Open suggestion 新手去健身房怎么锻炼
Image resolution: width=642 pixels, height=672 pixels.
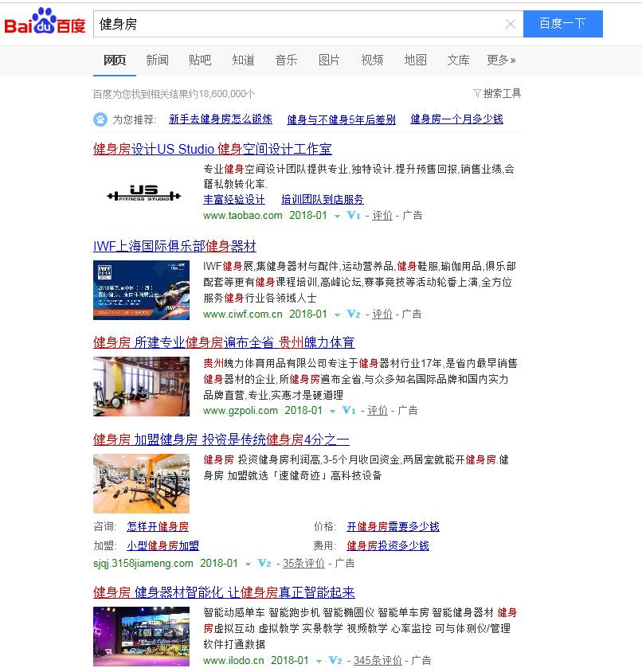(x=221, y=119)
